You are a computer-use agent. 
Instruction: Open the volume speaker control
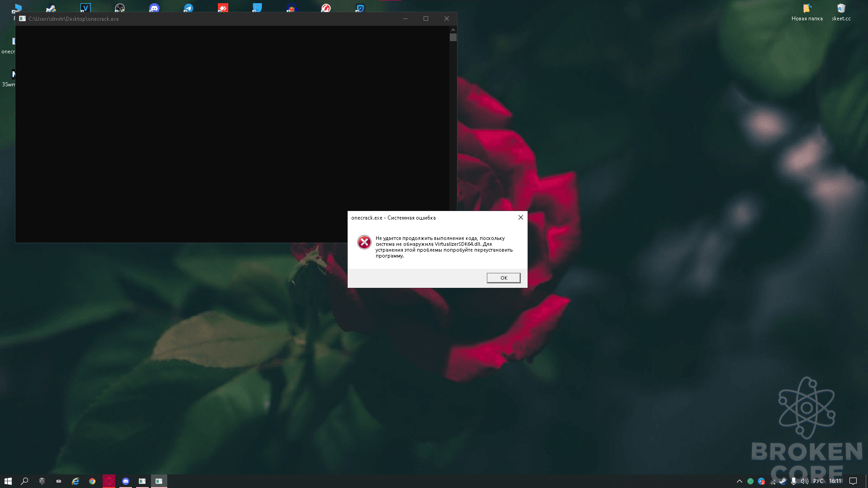(x=805, y=481)
